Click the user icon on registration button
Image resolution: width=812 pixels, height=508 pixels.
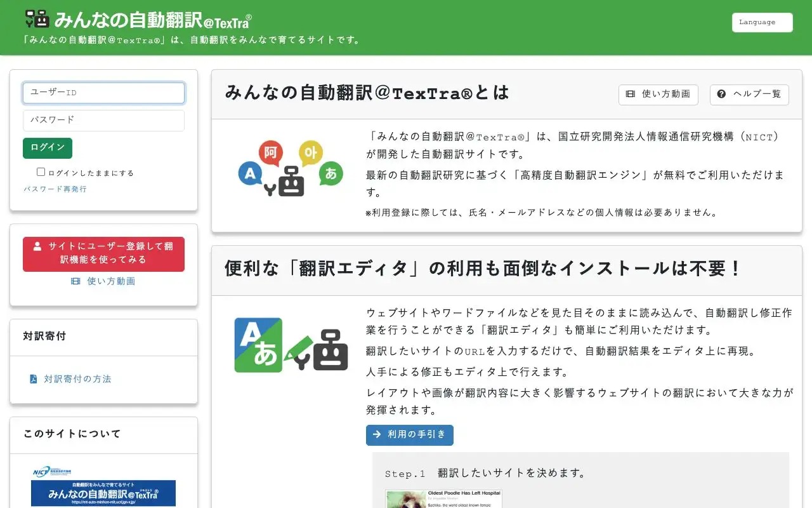point(37,246)
